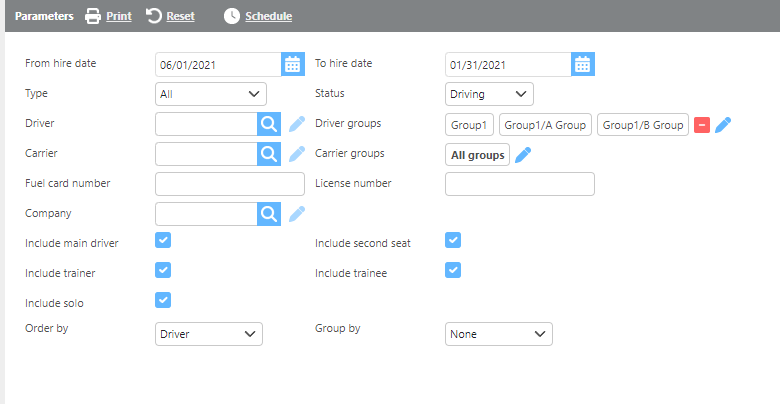Image resolution: width=780 pixels, height=404 pixels.
Task: Remove driver groups with red minus icon
Action: tap(702, 125)
